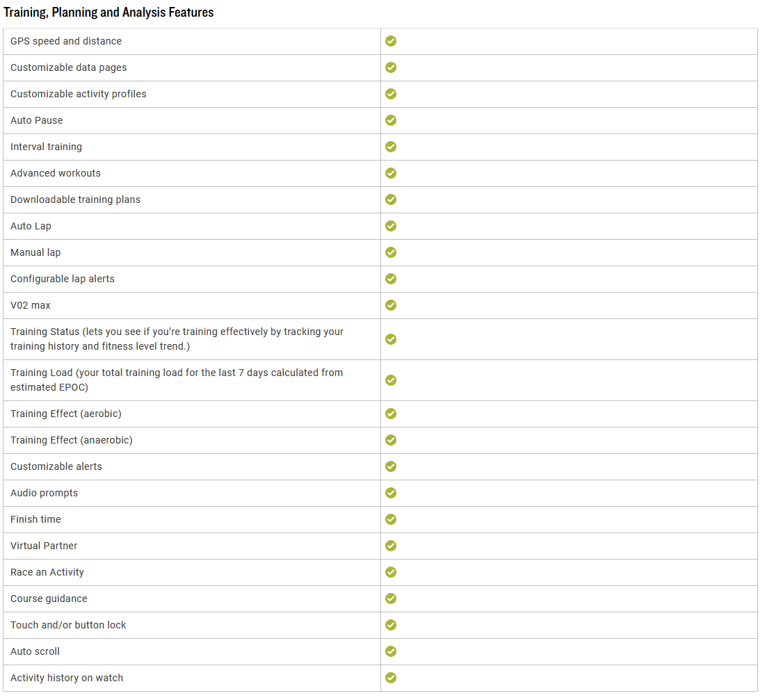Click the Touch and/or button lock text
This screenshot has width=763, height=700.
pyautogui.click(x=68, y=625)
